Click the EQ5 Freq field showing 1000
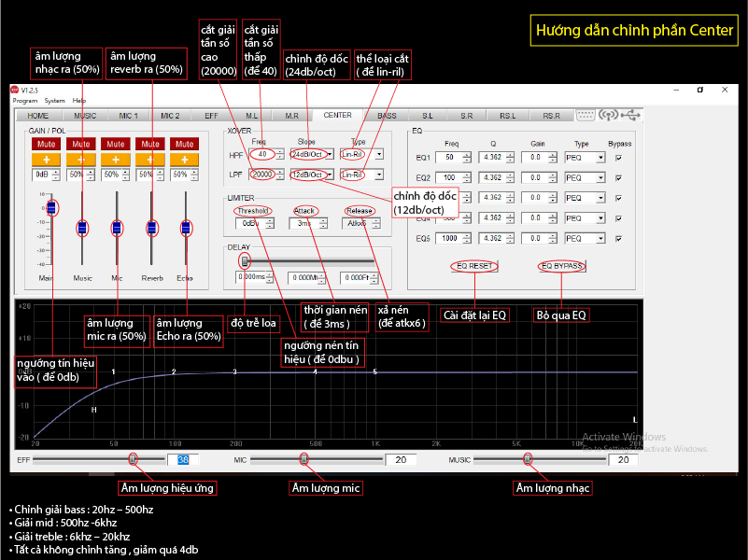The height and width of the screenshot is (560, 748). 449,238
